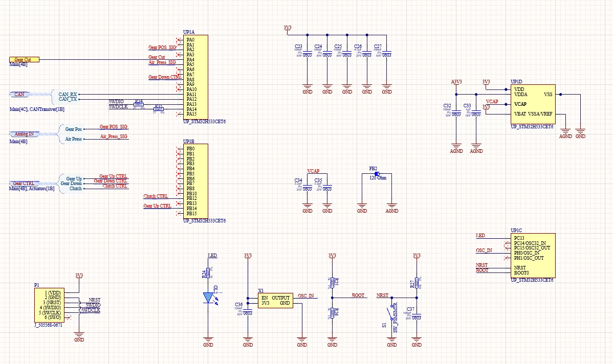This screenshot has height=364, width=613.
Task: Click the NRST net label left of switch S1
Action: pos(383,295)
